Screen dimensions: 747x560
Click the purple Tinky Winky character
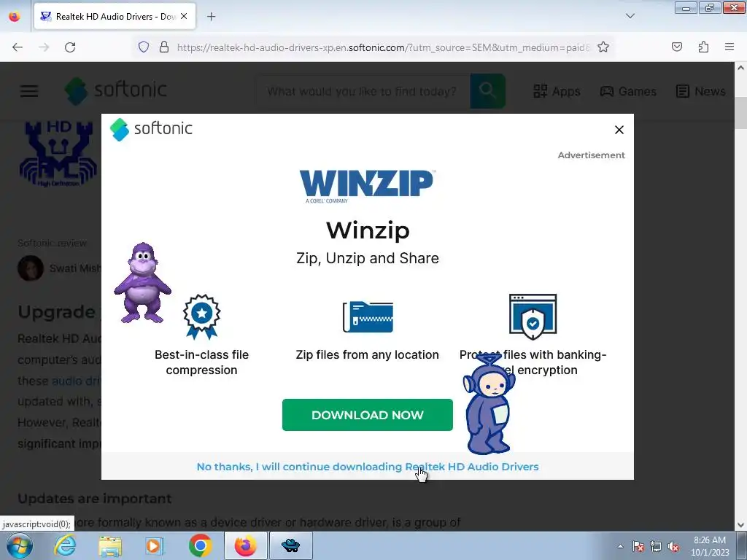point(489,404)
